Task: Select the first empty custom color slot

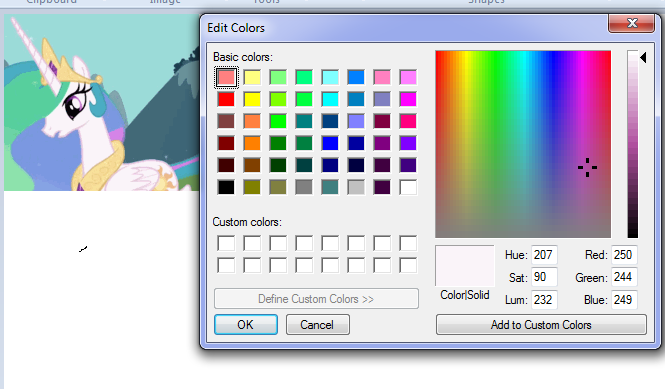Action: point(226,243)
